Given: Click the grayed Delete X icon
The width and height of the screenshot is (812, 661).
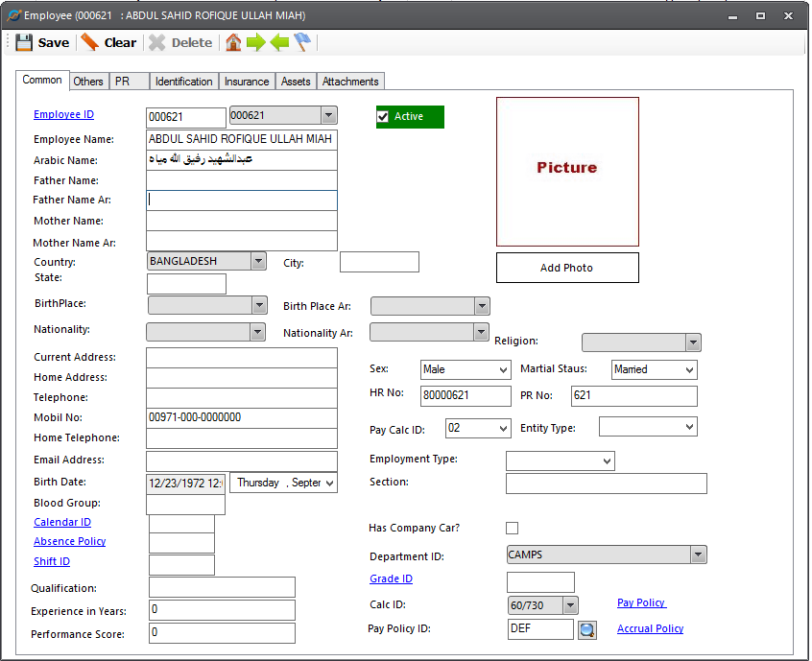Looking at the screenshot, I should click(x=156, y=42).
